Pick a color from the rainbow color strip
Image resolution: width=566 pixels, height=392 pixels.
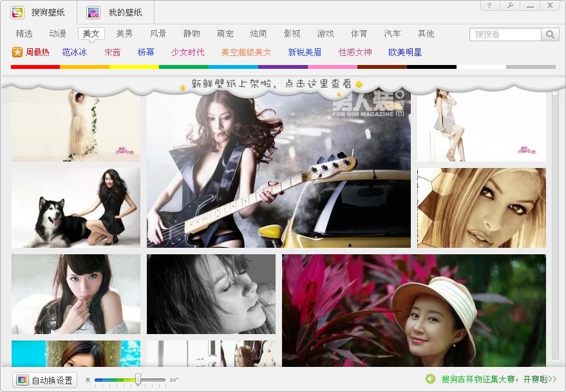tap(283, 66)
